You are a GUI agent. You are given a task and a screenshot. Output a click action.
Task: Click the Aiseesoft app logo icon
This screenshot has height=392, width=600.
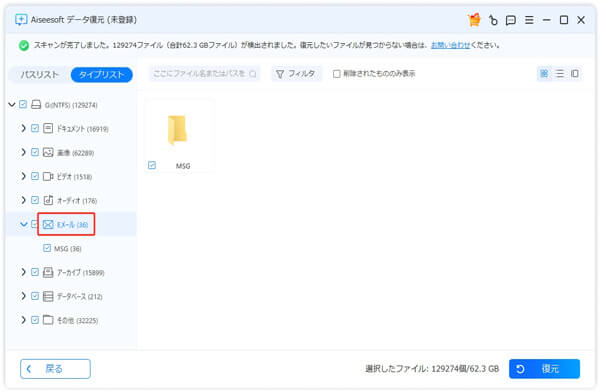pos(21,20)
